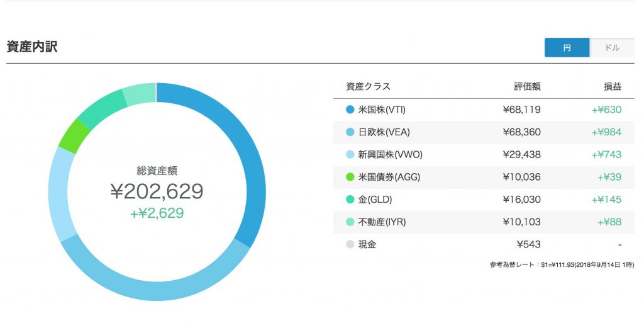The image size is (644, 328).
Task: Click the light-blue dot beside 日欧株(VEA)
Action: click(x=350, y=132)
